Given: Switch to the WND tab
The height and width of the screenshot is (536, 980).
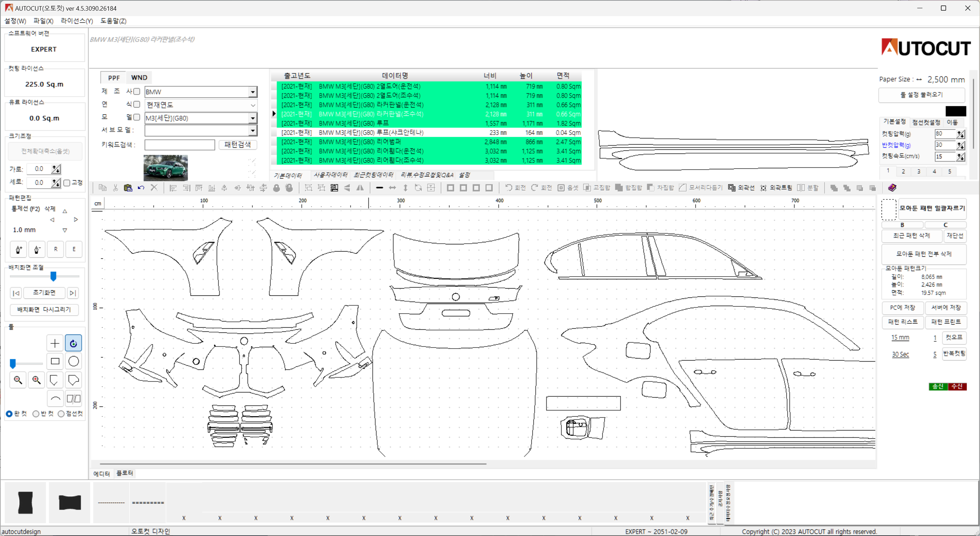Looking at the screenshot, I should coord(139,77).
